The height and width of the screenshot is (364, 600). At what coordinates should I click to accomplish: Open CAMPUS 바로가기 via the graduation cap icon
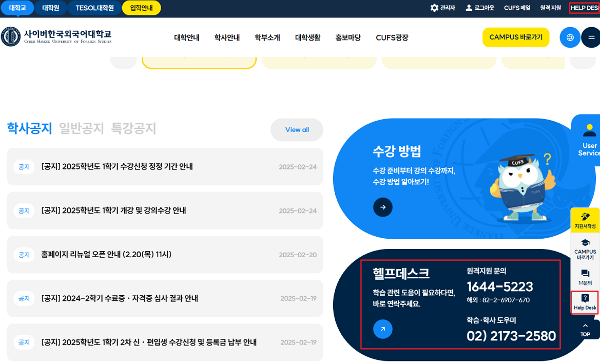click(585, 243)
